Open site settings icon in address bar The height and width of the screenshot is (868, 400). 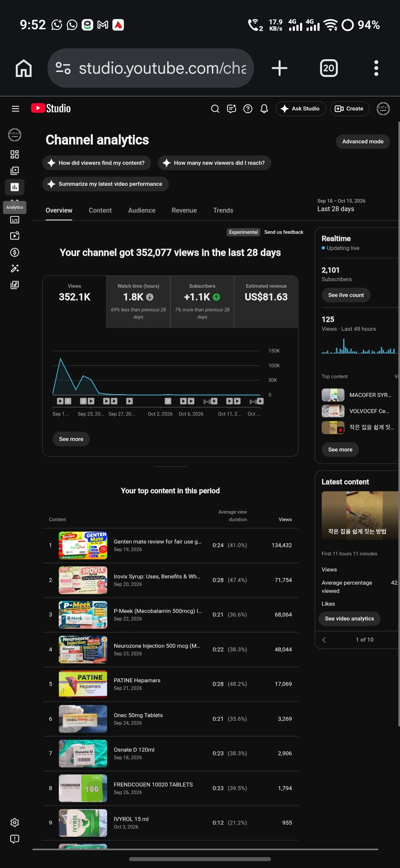click(63, 68)
